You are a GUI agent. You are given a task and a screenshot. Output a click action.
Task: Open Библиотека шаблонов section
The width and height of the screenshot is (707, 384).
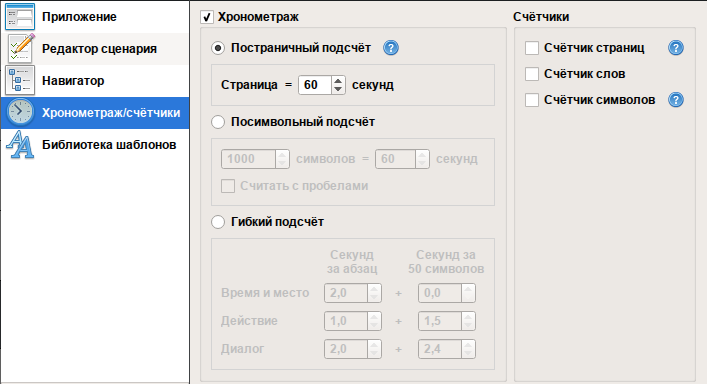(x=95, y=145)
